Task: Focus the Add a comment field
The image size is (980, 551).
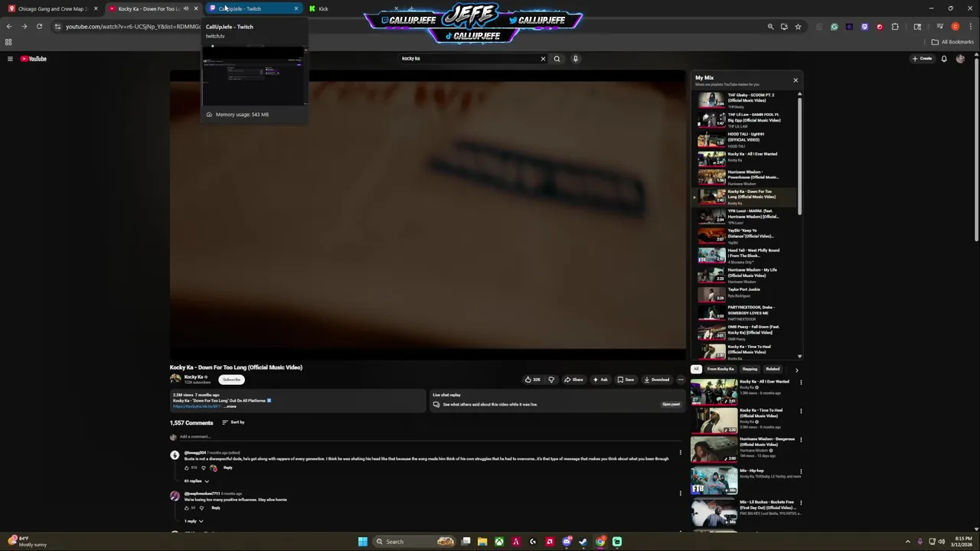Action: (430, 437)
